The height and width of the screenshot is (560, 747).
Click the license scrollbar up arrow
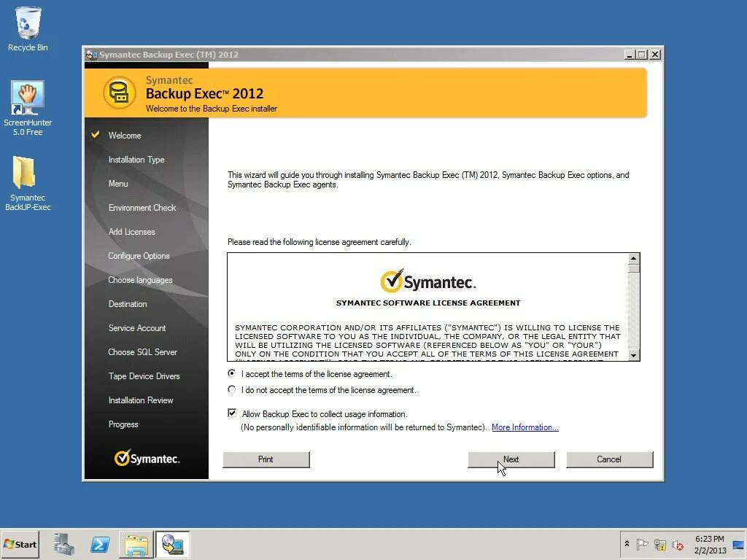click(633, 259)
